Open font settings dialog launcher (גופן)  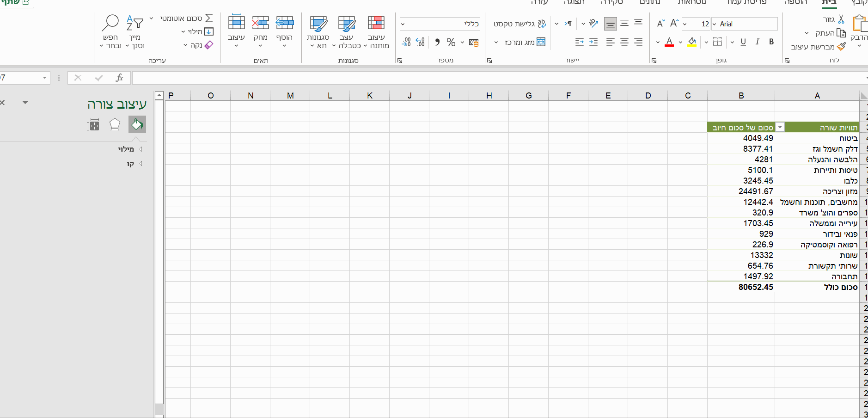654,61
